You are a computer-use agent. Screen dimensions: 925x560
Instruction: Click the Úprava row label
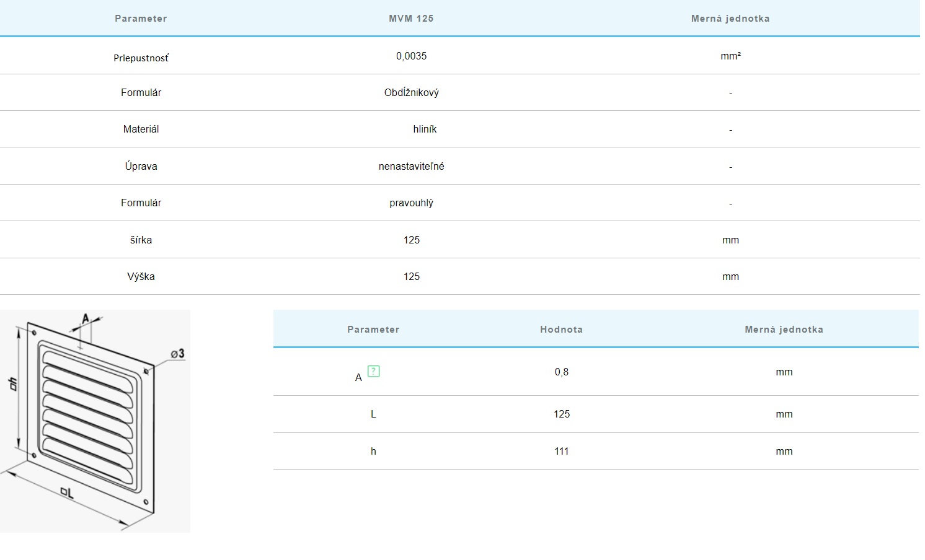coord(141,166)
